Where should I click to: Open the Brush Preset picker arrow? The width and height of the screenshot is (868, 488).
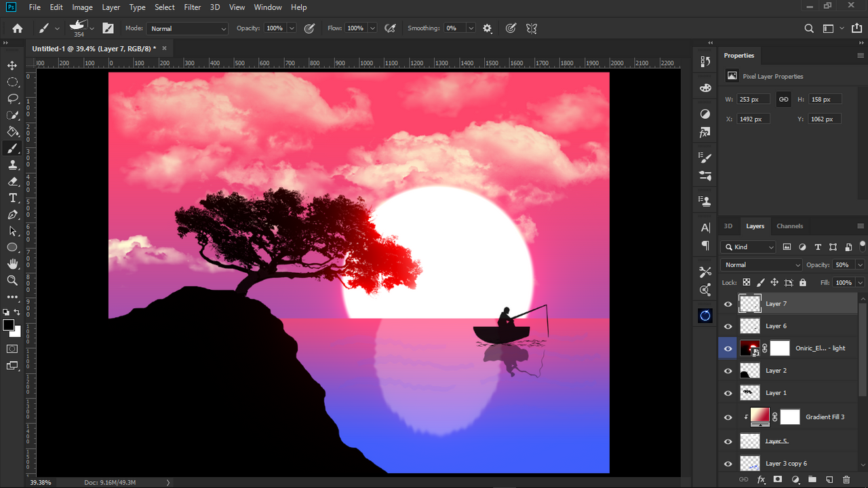92,29
